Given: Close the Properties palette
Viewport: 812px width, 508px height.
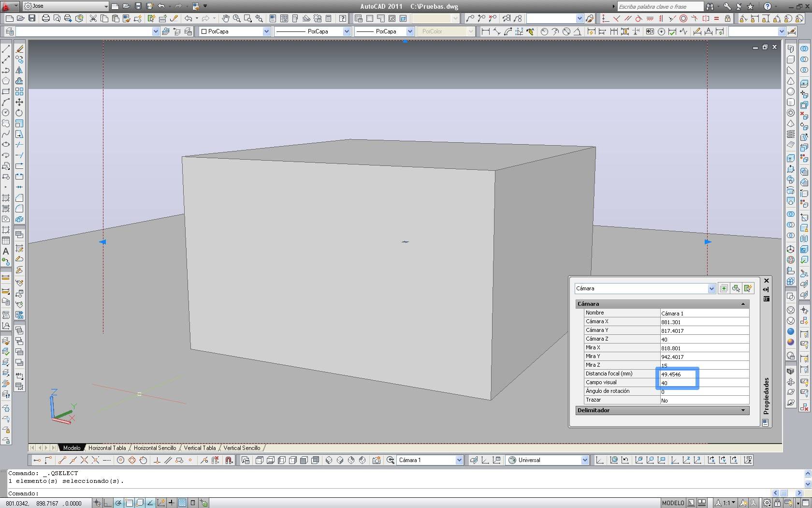Looking at the screenshot, I should coord(766,281).
